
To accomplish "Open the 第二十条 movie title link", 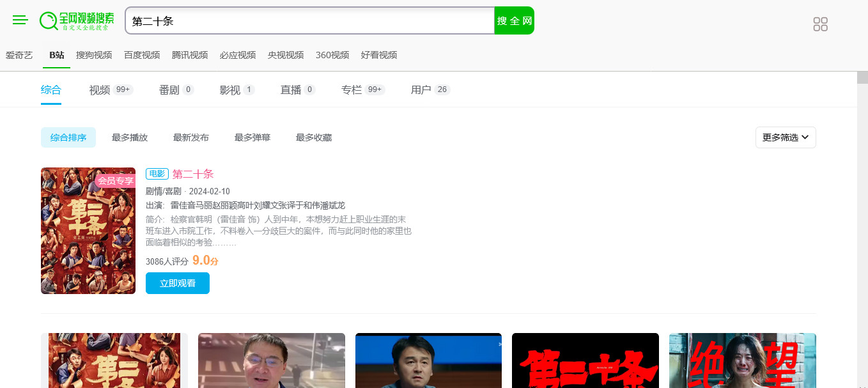I will [x=193, y=174].
